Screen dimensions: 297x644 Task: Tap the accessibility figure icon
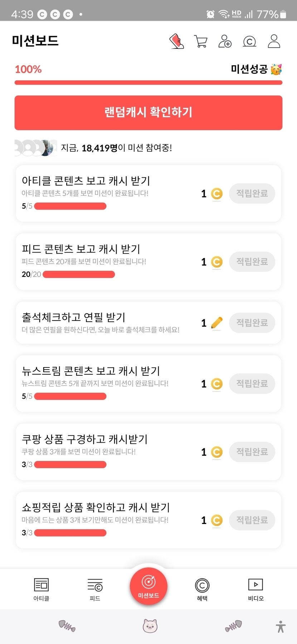pos(281,626)
